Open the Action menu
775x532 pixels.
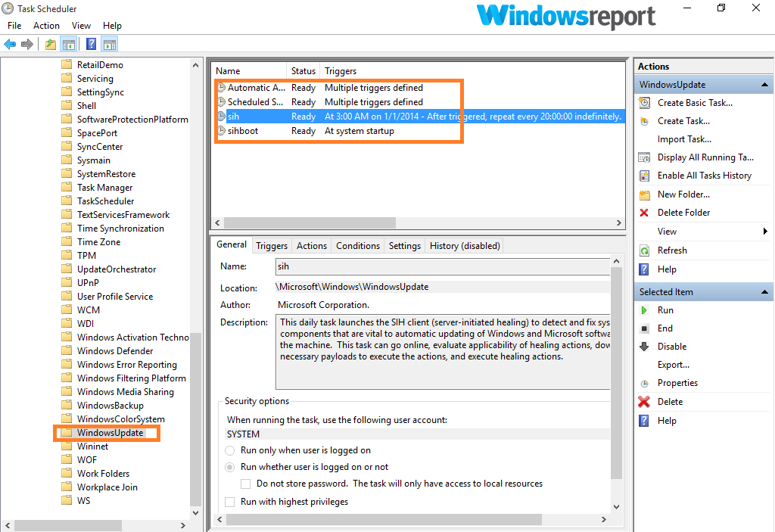pos(46,26)
